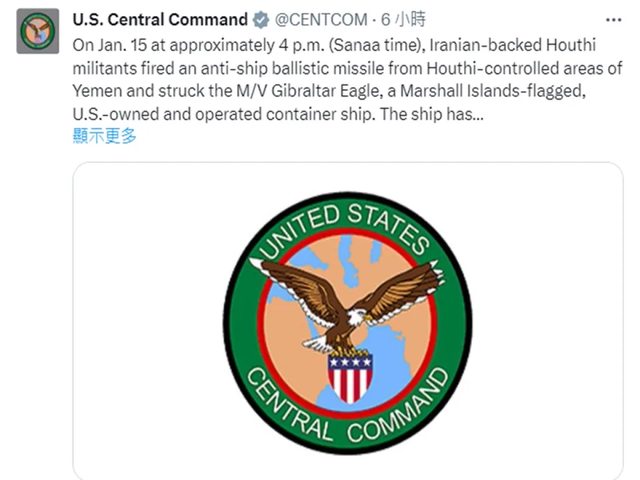Expand the tweet with 顯示更多
This screenshot has width=640, height=480.
coord(104,136)
